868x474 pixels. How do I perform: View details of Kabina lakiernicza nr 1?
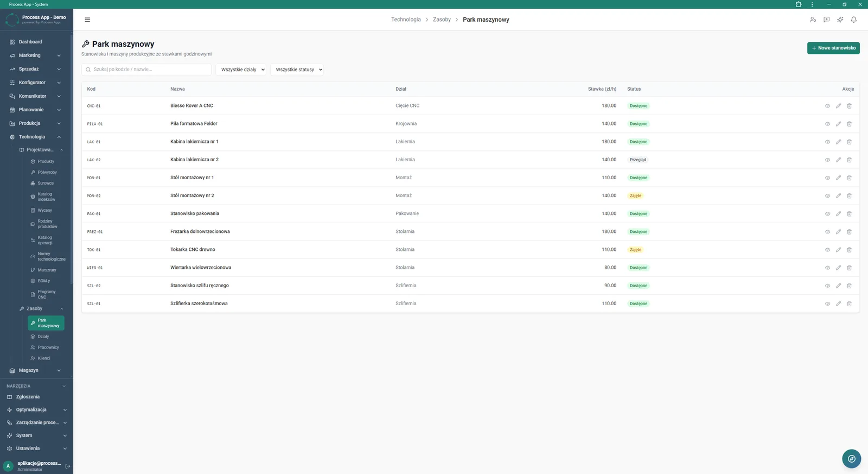click(827, 142)
